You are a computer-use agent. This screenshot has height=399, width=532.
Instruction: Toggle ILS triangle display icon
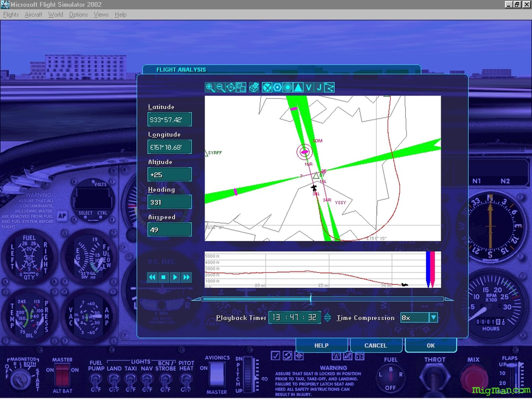298,87
